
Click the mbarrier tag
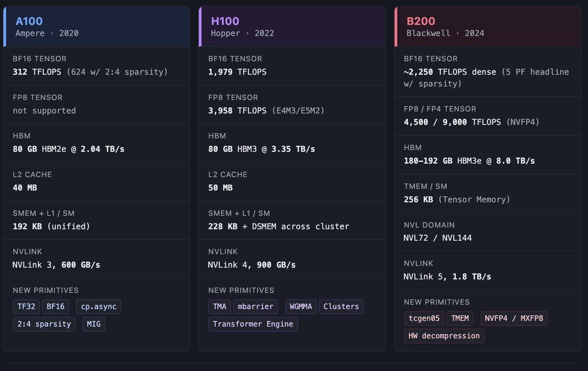pyautogui.click(x=255, y=307)
